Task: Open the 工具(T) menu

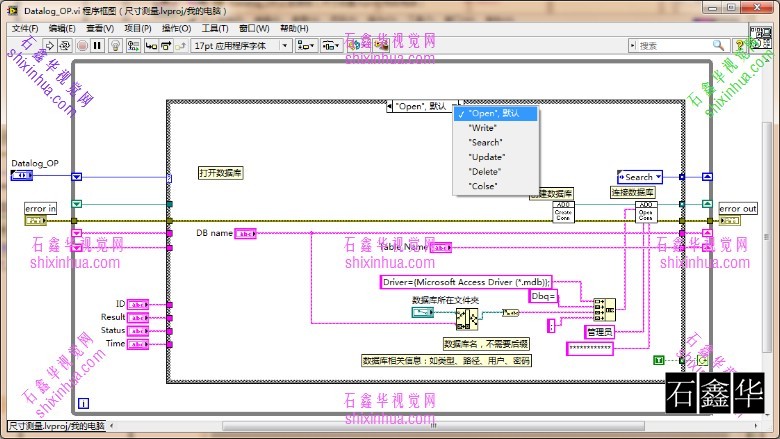Action: click(x=214, y=28)
